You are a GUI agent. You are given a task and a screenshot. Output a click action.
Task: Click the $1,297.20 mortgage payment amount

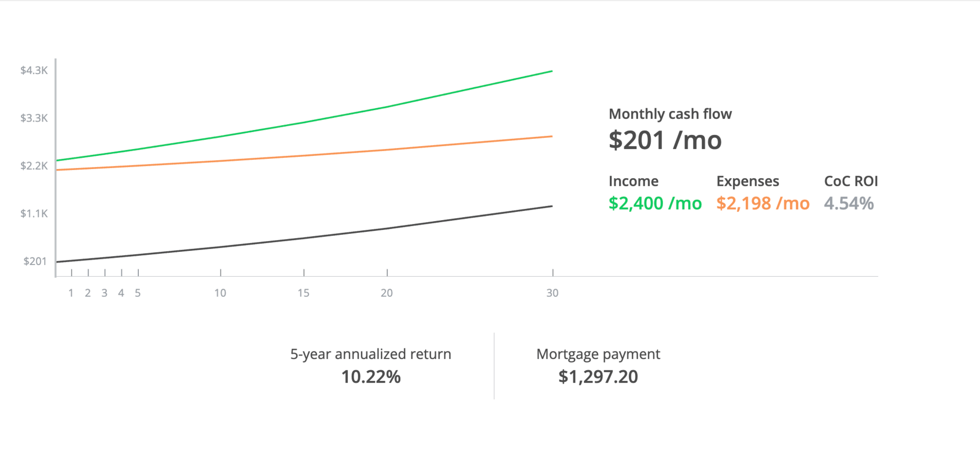[x=598, y=377]
